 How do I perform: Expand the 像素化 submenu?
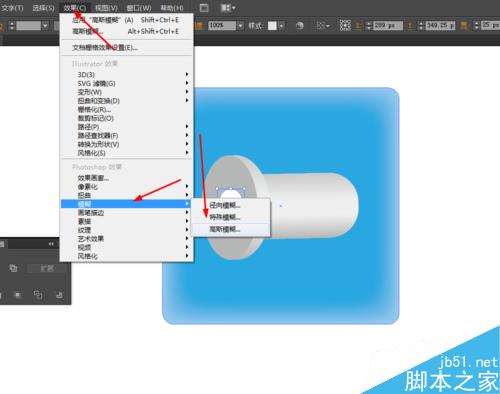click(126, 187)
